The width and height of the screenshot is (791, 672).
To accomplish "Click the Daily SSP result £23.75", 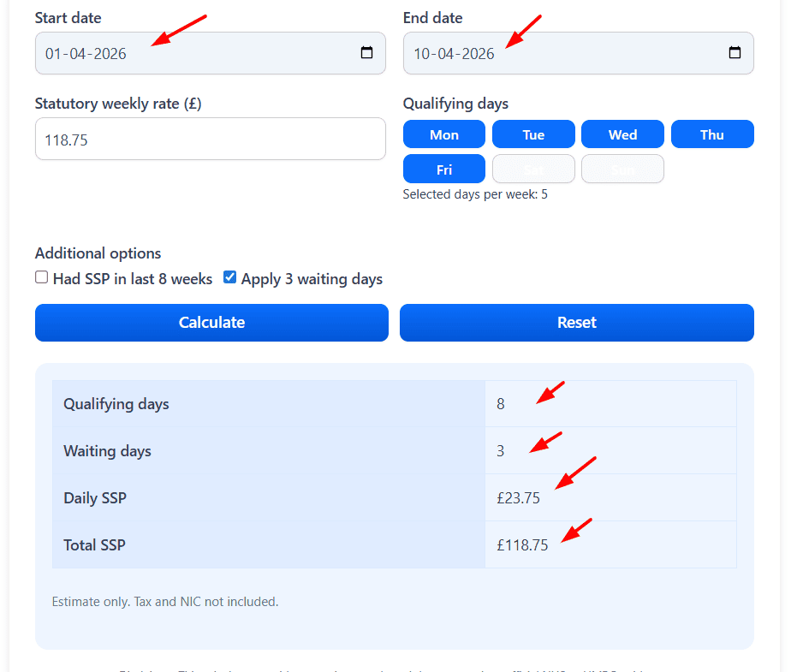I will tap(518, 498).
